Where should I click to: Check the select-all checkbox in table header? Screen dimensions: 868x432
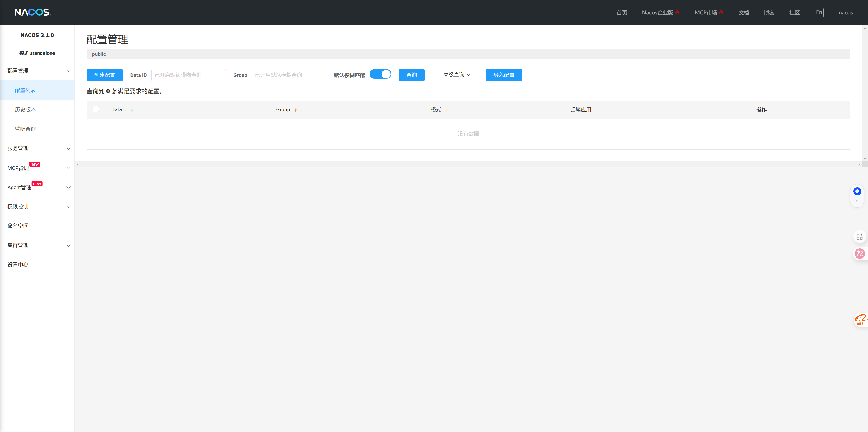(x=96, y=109)
